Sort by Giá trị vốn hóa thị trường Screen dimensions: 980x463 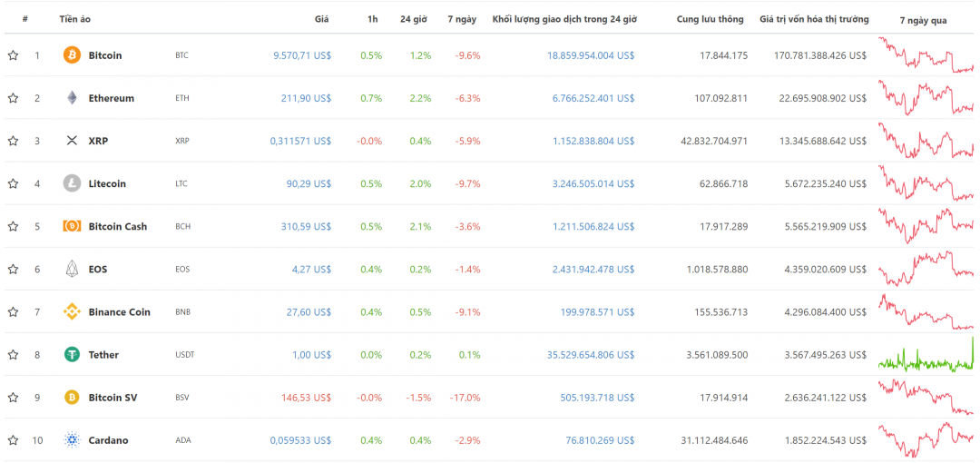[x=814, y=19]
